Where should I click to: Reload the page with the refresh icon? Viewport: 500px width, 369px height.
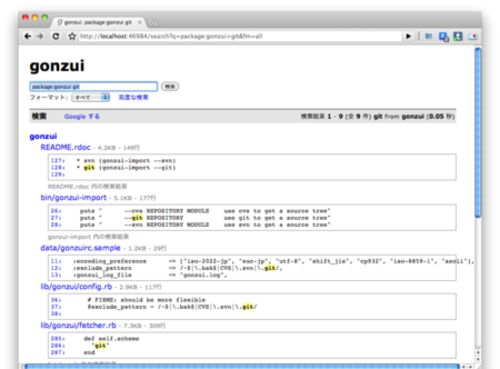pyautogui.click(x=56, y=36)
